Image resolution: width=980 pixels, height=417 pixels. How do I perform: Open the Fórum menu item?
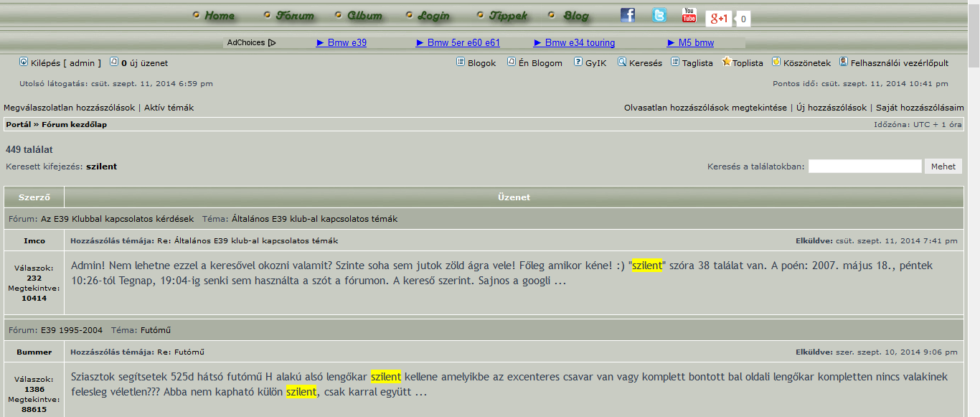point(295,16)
